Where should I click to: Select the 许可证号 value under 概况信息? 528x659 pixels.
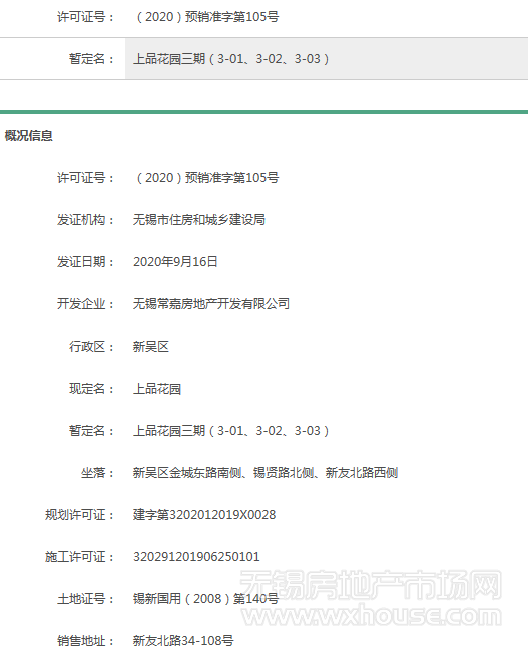point(206,178)
